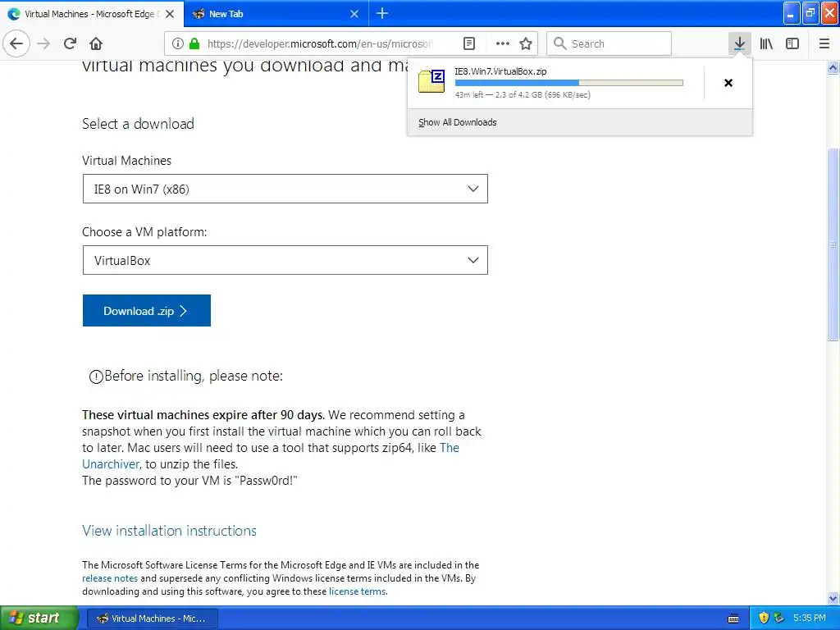Click the URL address field

(x=320, y=43)
